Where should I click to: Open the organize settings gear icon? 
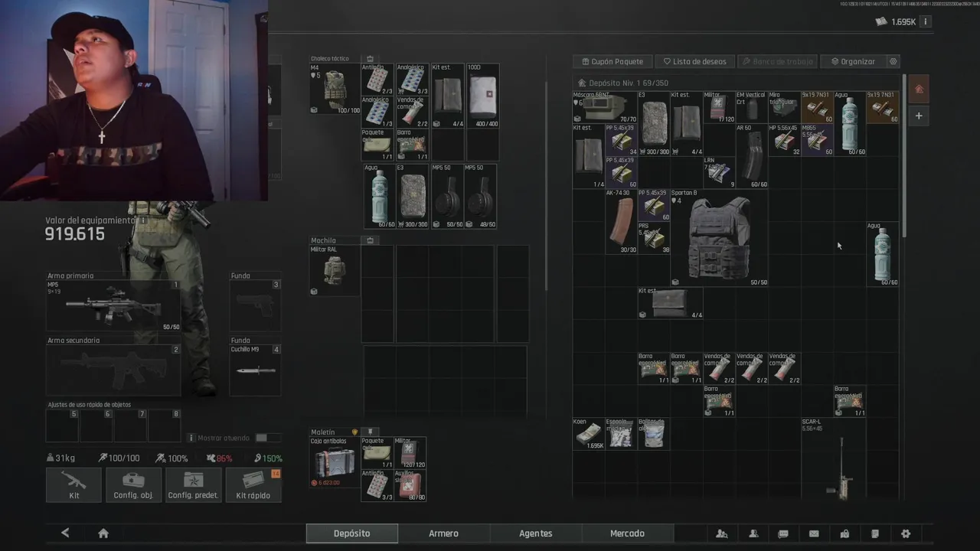click(893, 61)
